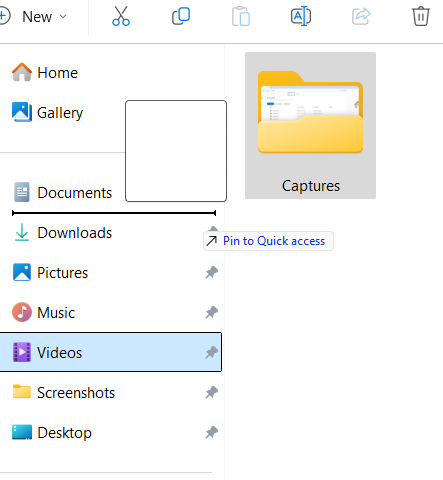
Task: Click the Videos film icon
Action: (22, 352)
